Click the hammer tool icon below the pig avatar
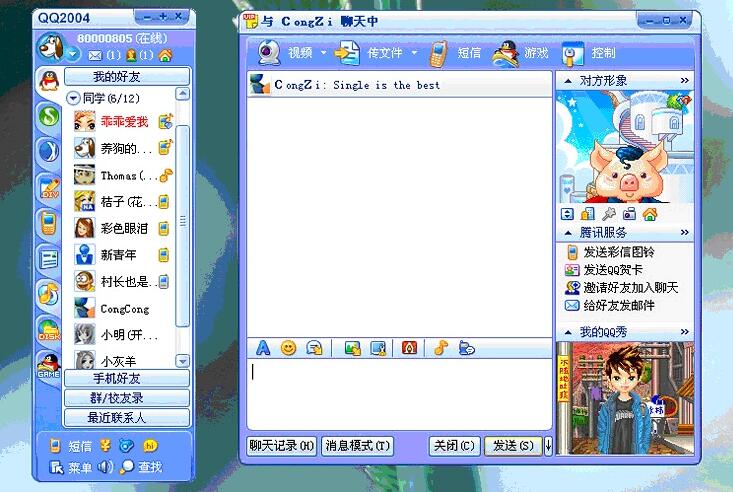Viewport: 733px width, 492px height. 608,214
